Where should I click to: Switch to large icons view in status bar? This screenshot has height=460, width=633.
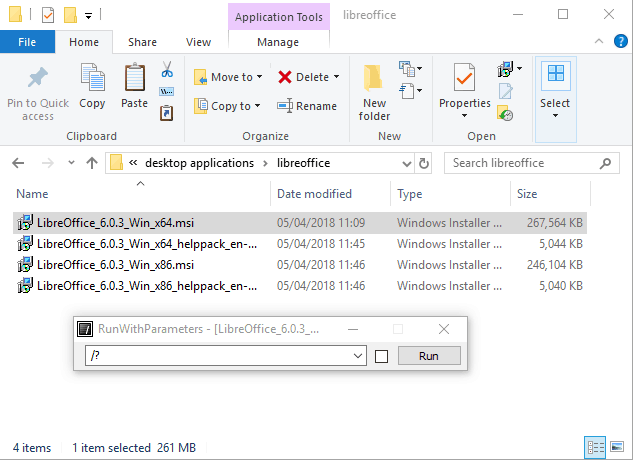(x=617, y=447)
